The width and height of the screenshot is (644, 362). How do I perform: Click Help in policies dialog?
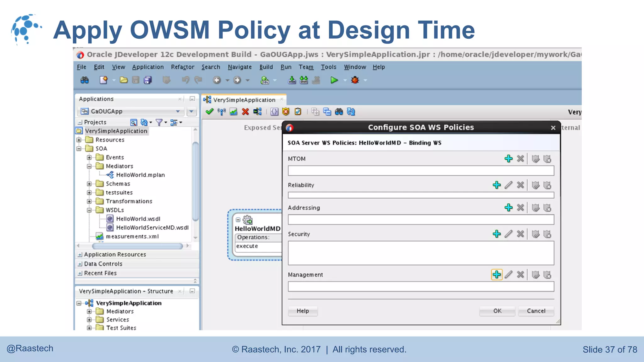[x=303, y=311]
